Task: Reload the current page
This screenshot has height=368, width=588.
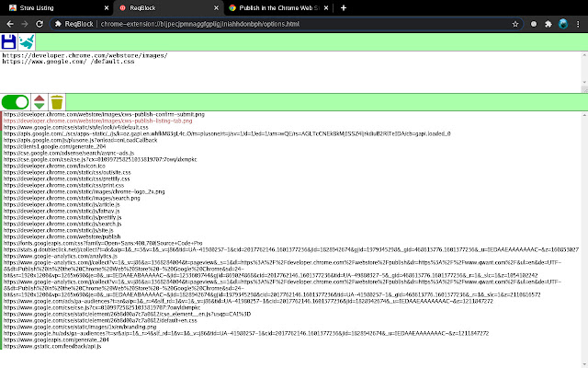Action: (40, 24)
